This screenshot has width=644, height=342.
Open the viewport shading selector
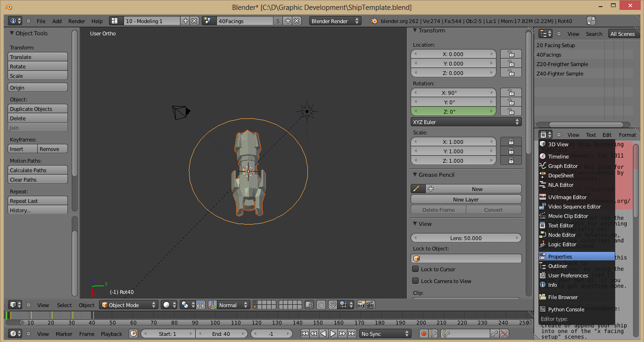(169, 305)
